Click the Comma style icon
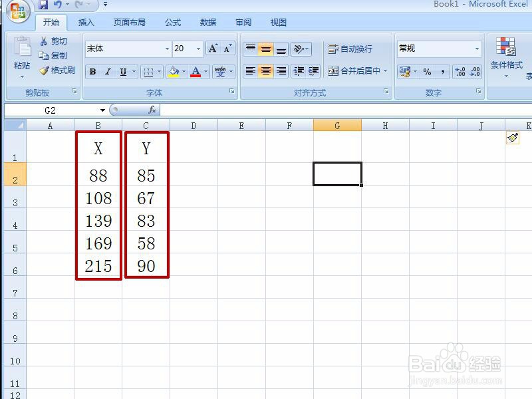Screen dimensions: 532x399 coord(443,72)
